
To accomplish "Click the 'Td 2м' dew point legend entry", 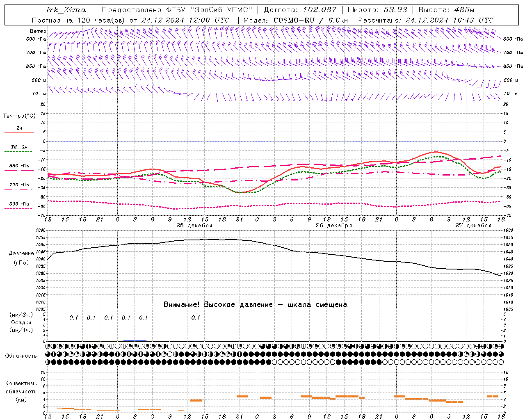I will tap(19, 147).
